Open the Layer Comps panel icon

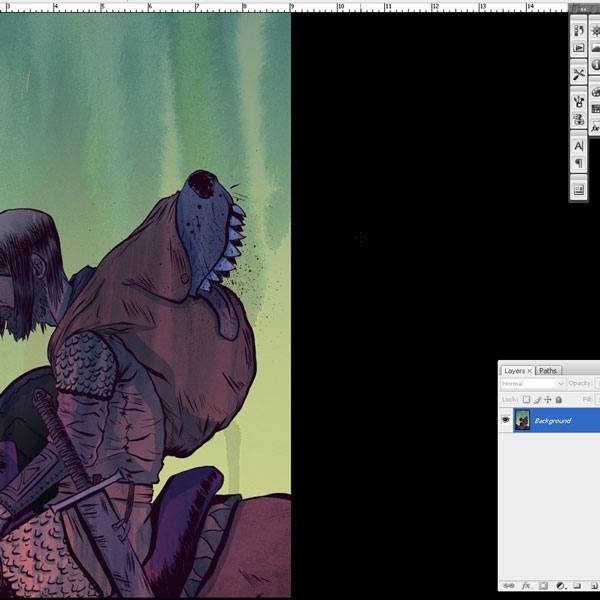pyautogui.click(x=579, y=189)
